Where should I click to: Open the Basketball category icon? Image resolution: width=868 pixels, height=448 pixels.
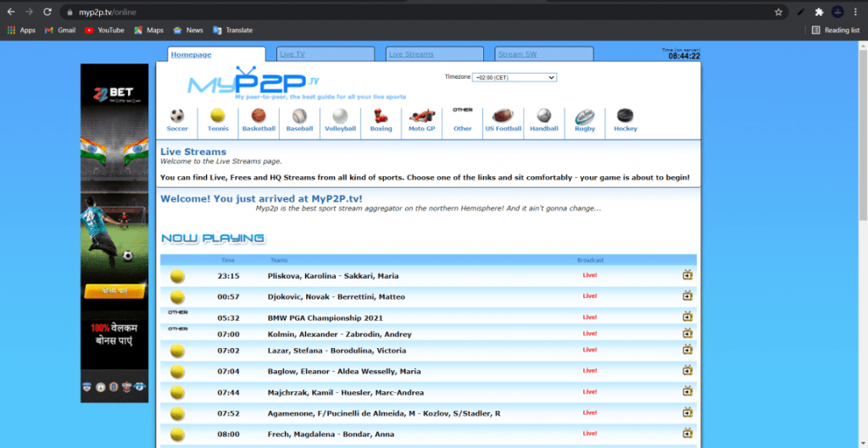pyautogui.click(x=259, y=115)
